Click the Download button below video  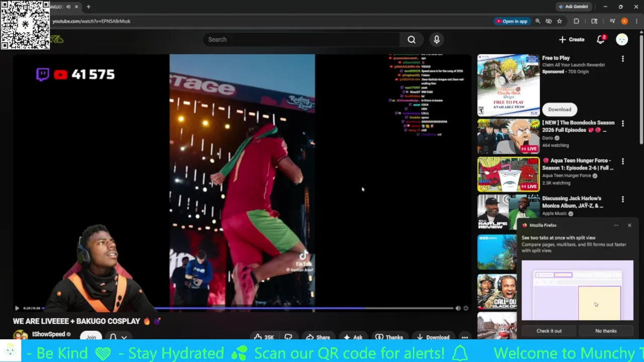point(433,337)
